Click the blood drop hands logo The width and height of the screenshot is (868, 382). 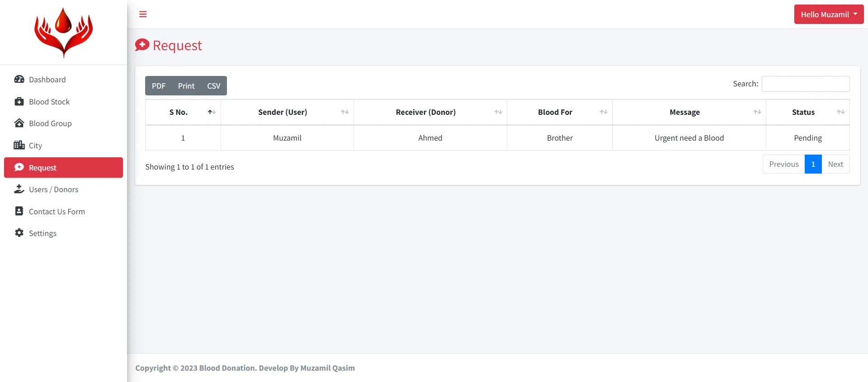pyautogui.click(x=63, y=33)
